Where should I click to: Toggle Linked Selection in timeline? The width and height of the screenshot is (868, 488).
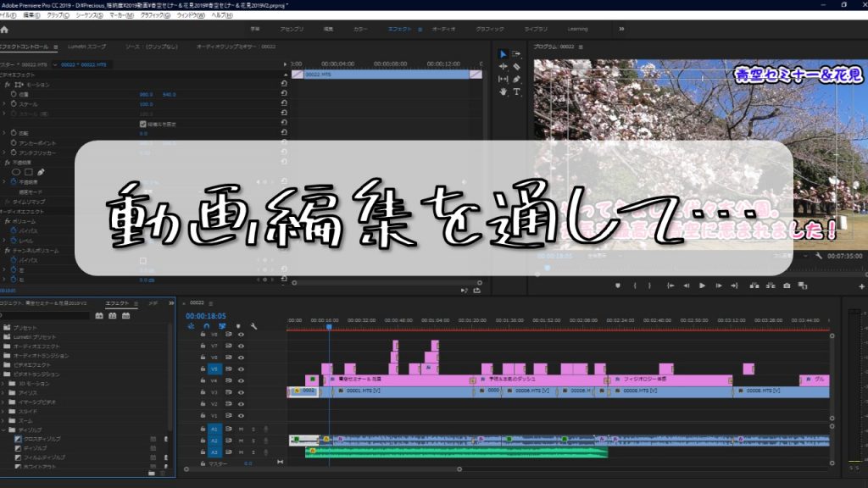coord(222,326)
